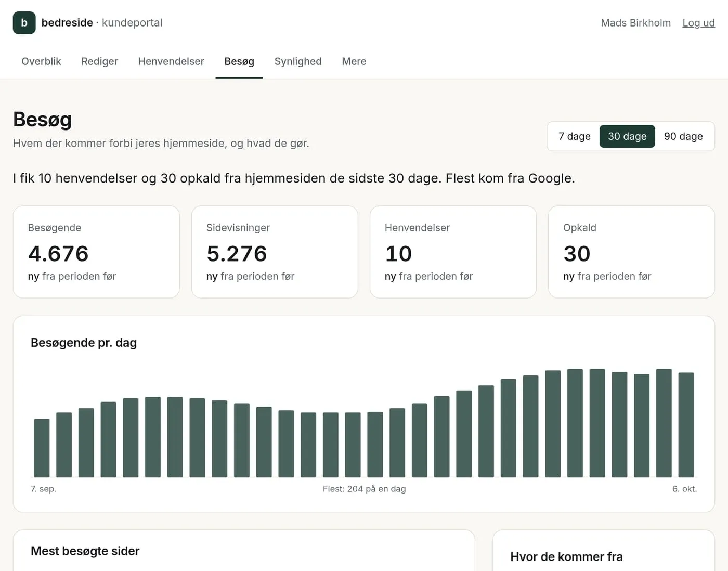Click the Besøgende 4.676 stat card
728x571 pixels.
coord(96,252)
